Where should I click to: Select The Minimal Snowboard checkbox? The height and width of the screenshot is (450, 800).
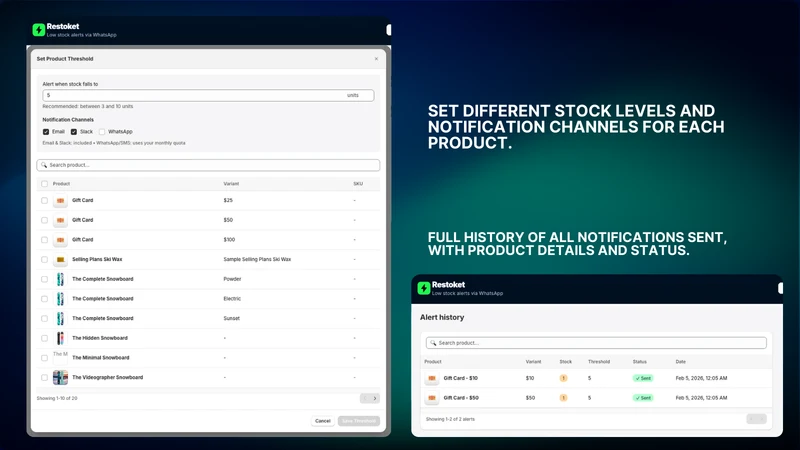click(44, 358)
